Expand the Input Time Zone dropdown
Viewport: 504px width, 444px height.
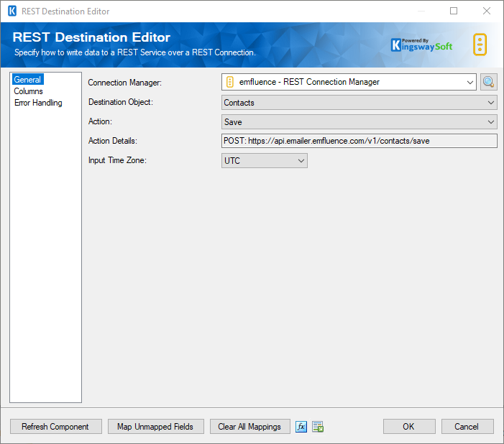[x=264, y=161]
